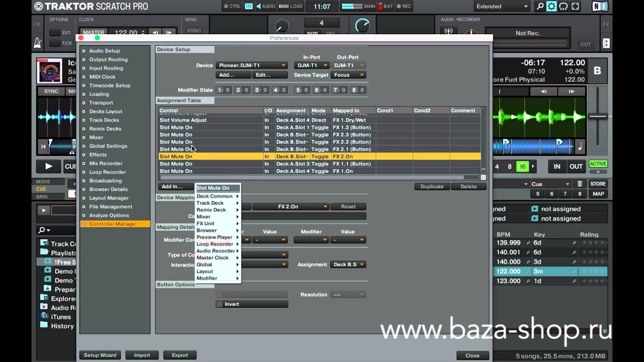
Task: Click the browser search magnifier icon
Action: [x=42, y=230]
